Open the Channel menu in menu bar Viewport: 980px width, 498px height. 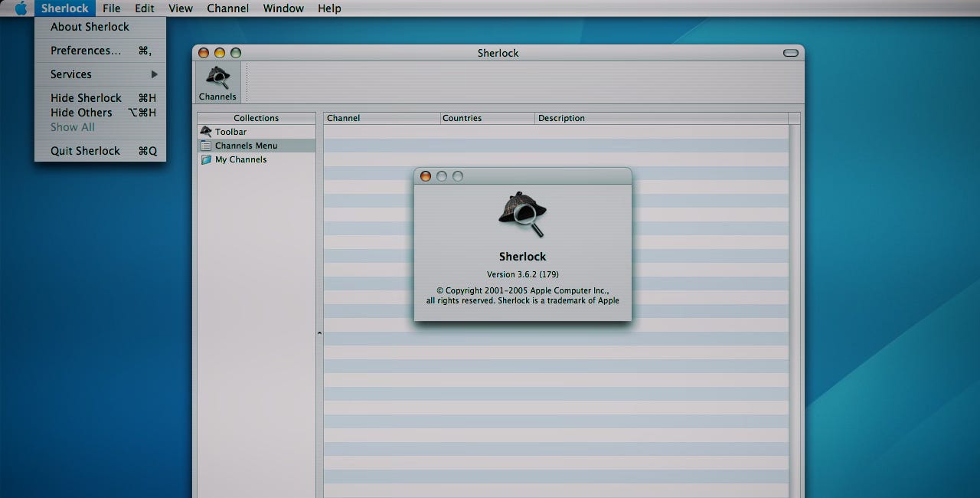coord(227,8)
